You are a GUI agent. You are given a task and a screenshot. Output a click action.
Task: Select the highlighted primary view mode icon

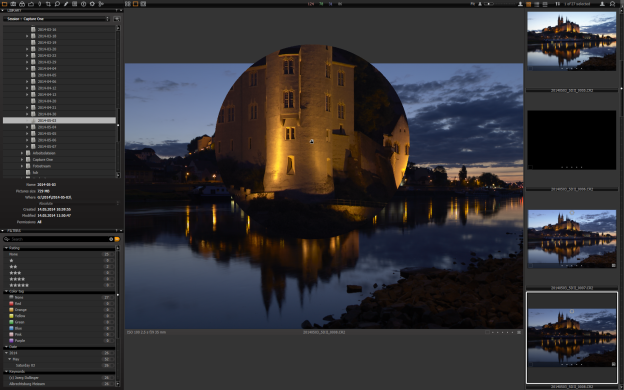pos(135,4)
